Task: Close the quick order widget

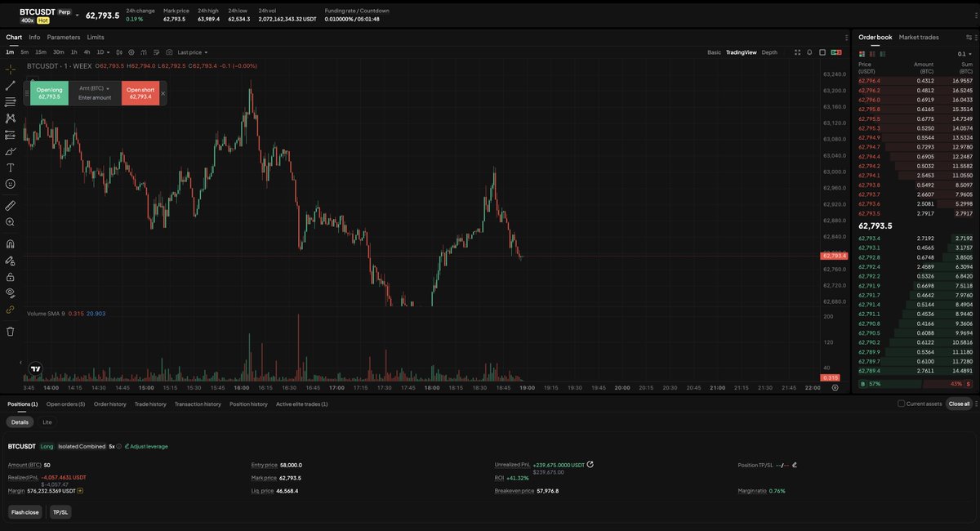Action: click(163, 93)
